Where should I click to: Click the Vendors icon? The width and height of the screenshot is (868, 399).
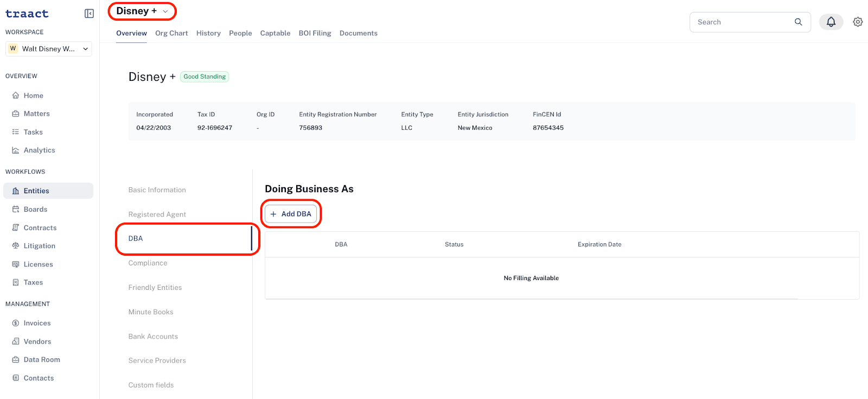pyautogui.click(x=16, y=341)
